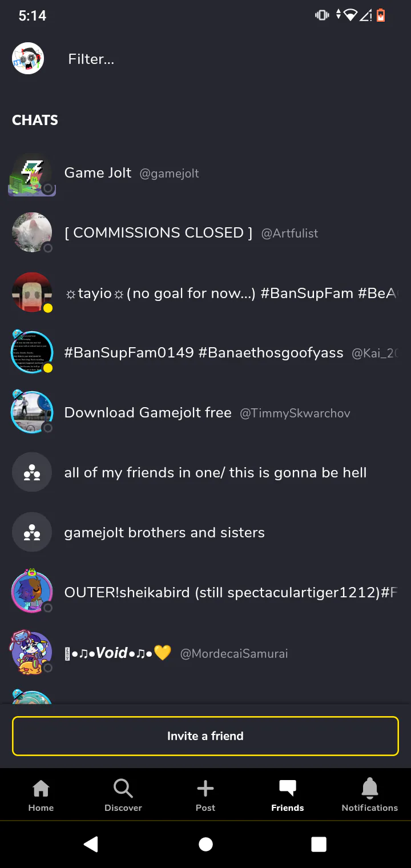Open #BanSupFam0149 chat avatar
The image size is (411, 868).
click(x=32, y=352)
